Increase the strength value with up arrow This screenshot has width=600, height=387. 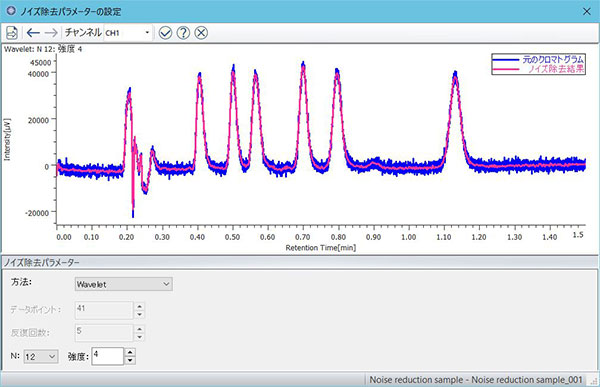130,353
